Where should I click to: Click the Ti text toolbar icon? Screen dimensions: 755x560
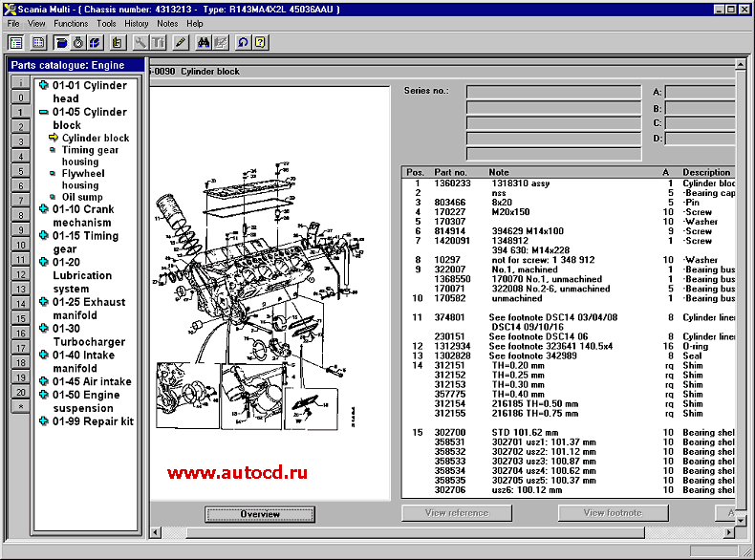click(x=158, y=42)
